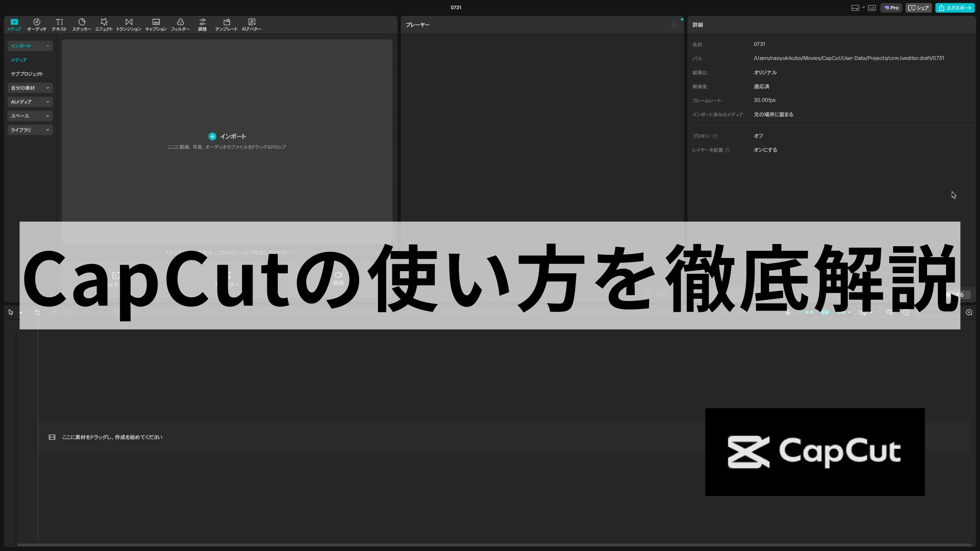Expand the スペース section
The width and height of the screenshot is (980, 551).
pyautogui.click(x=30, y=116)
